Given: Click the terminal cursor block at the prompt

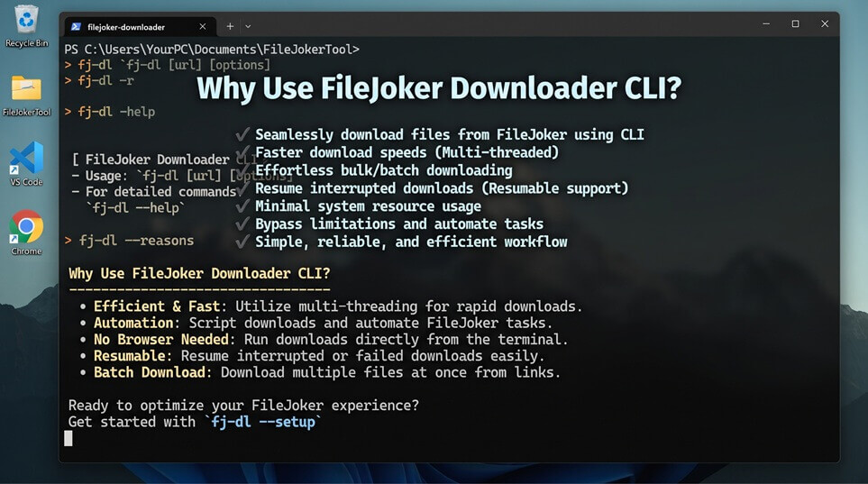Looking at the screenshot, I should coord(69,438).
